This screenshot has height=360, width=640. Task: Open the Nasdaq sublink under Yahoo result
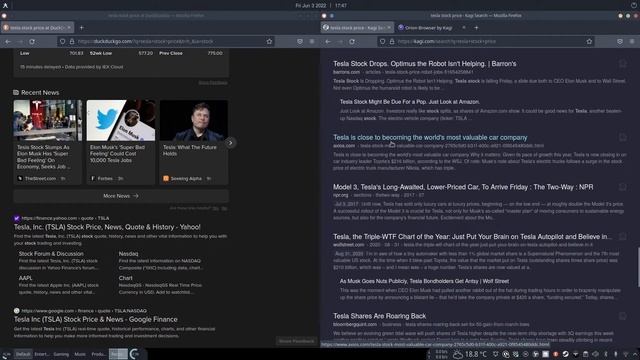[x=129, y=254]
